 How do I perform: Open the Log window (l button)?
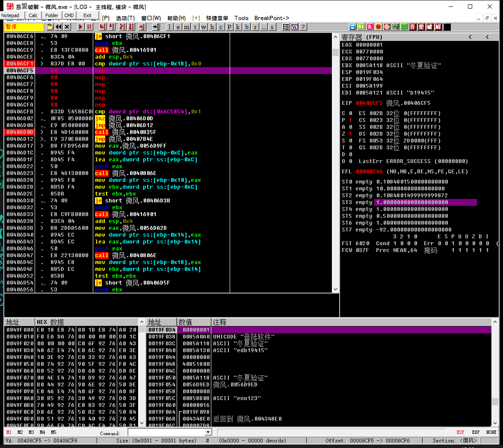[169, 27]
